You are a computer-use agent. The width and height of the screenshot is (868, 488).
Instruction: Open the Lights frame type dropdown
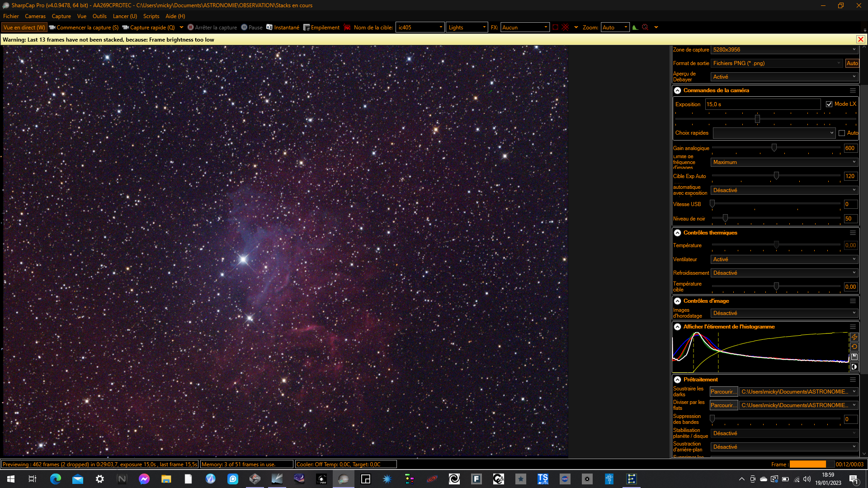467,28
